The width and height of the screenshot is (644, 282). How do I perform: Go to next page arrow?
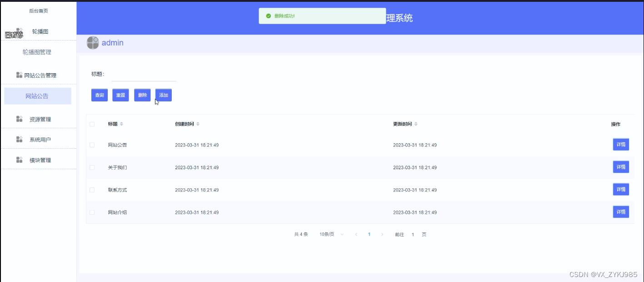tap(382, 235)
